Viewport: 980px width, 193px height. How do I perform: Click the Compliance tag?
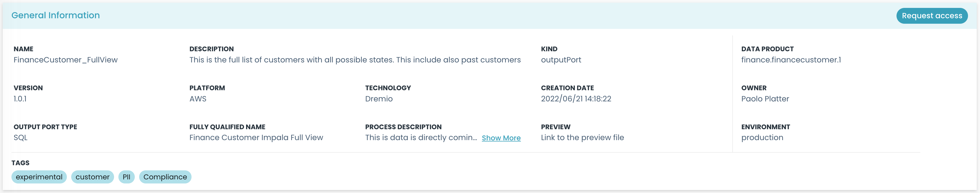point(165,177)
